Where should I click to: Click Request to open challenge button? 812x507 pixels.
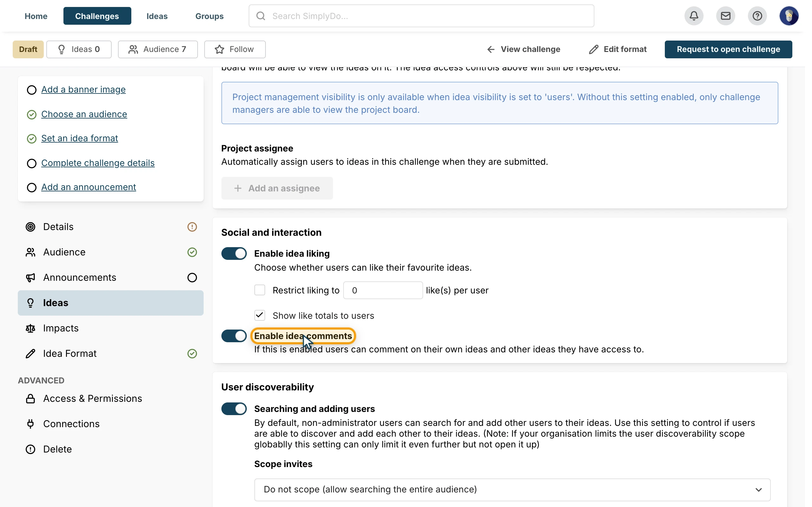coord(728,49)
